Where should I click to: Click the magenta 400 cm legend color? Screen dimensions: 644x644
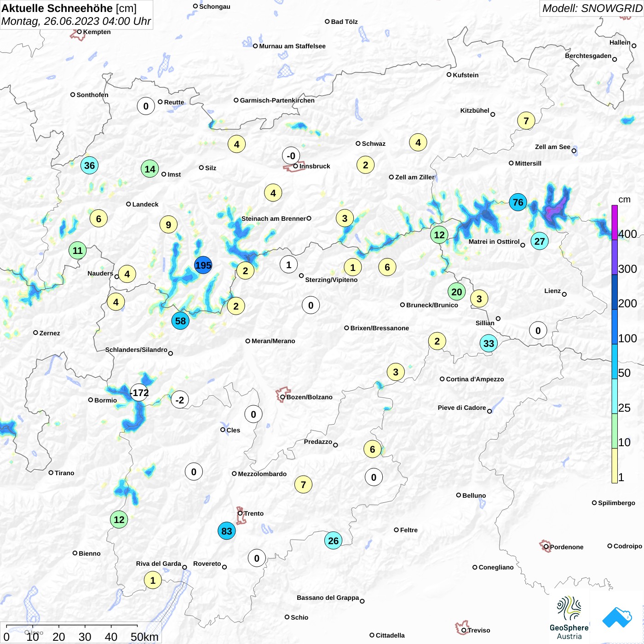coord(615,223)
